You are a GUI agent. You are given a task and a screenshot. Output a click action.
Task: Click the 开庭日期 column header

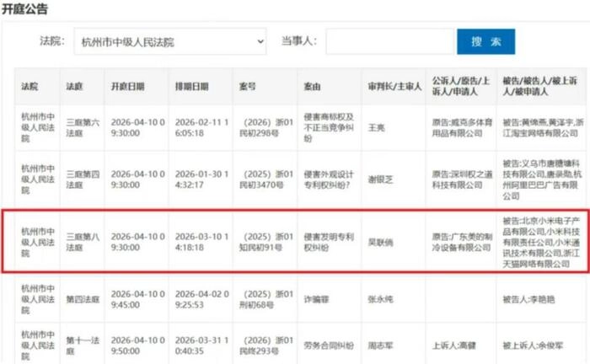(127, 87)
